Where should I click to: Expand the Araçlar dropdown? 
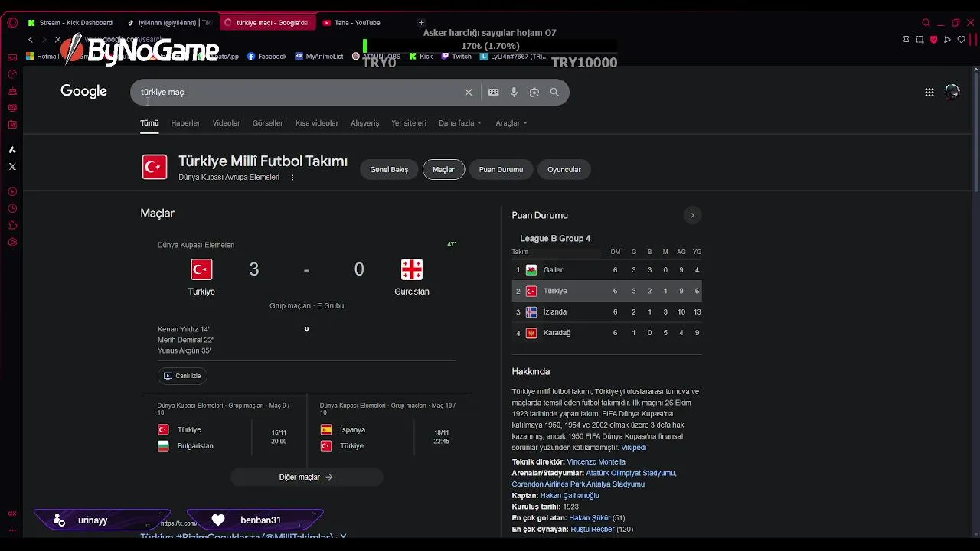tap(511, 122)
